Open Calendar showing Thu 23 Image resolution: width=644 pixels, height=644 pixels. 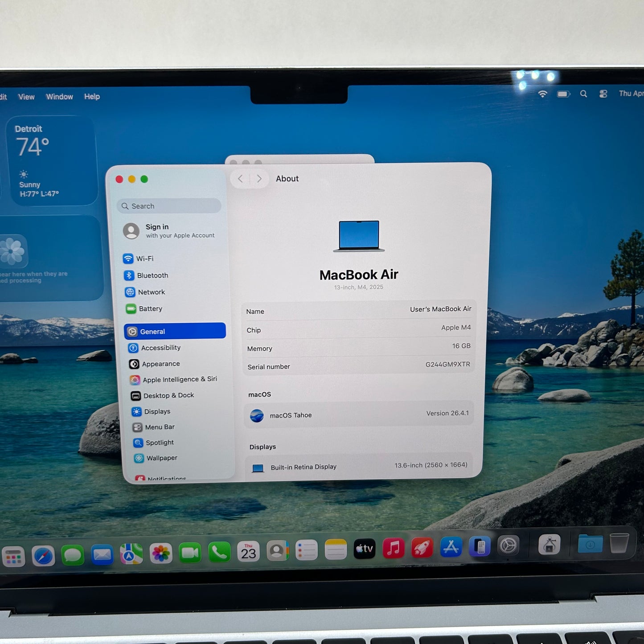click(x=248, y=552)
